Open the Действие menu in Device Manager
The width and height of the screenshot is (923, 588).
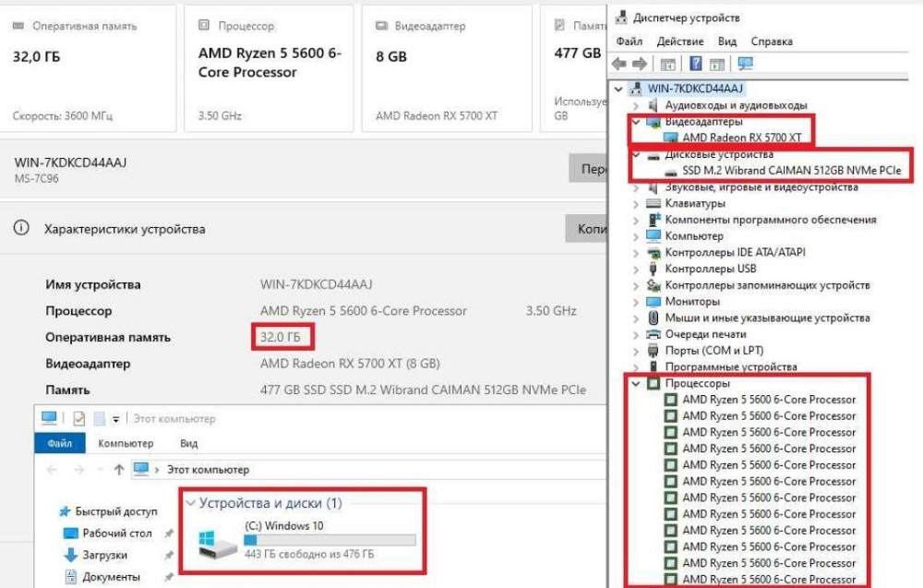(x=679, y=42)
